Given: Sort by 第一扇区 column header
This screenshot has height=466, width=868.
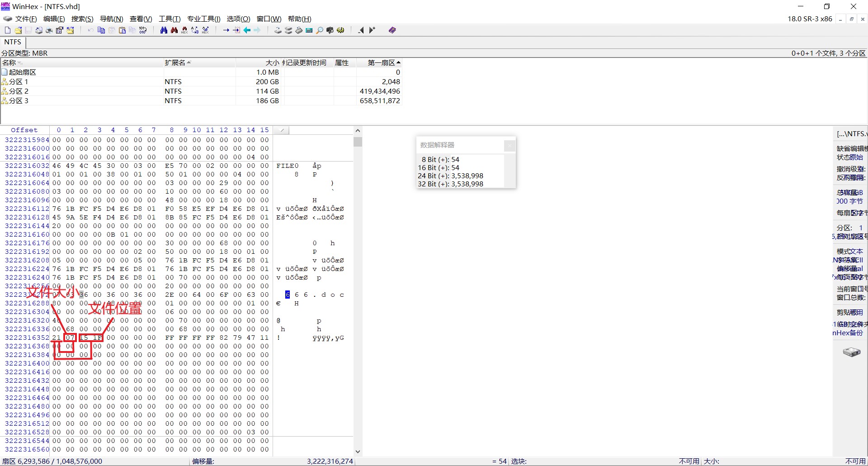Looking at the screenshot, I should point(381,63).
